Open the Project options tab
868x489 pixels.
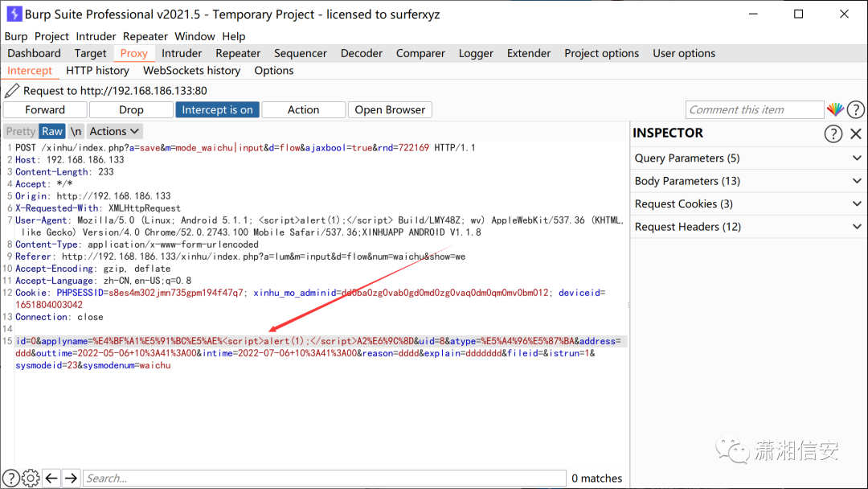click(x=602, y=53)
